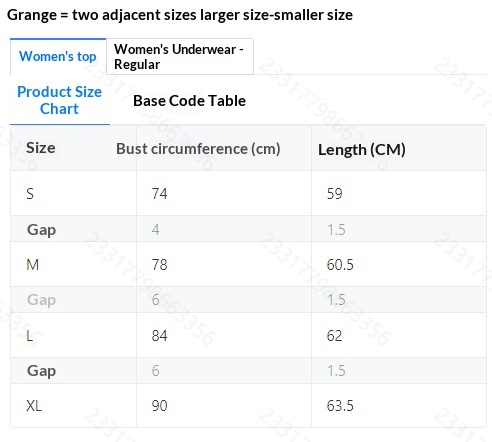492x442 pixels.
Task: Click the Gap label below size S
Action: (41, 230)
